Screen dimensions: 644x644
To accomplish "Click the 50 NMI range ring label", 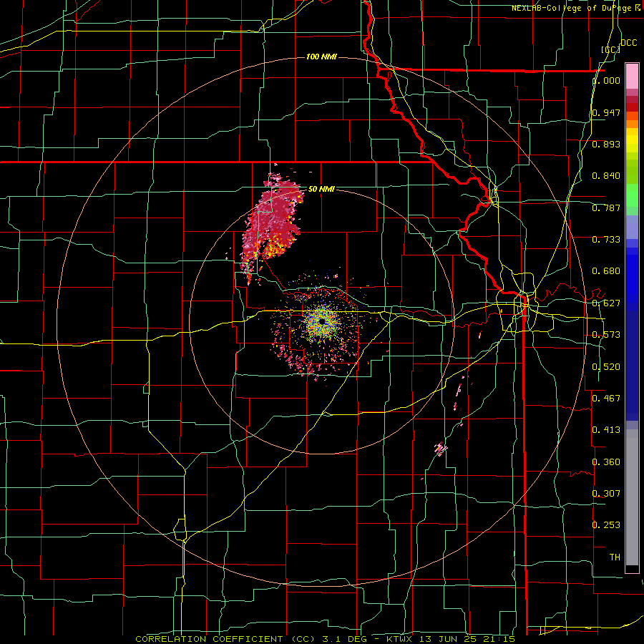I will (x=321, y=189).
